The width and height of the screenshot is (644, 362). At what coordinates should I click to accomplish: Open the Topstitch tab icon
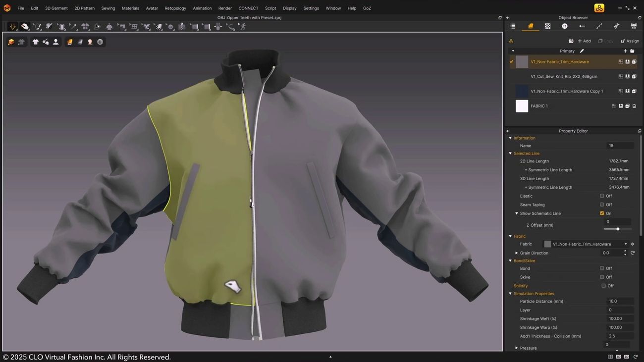click(x=599, y=26)
